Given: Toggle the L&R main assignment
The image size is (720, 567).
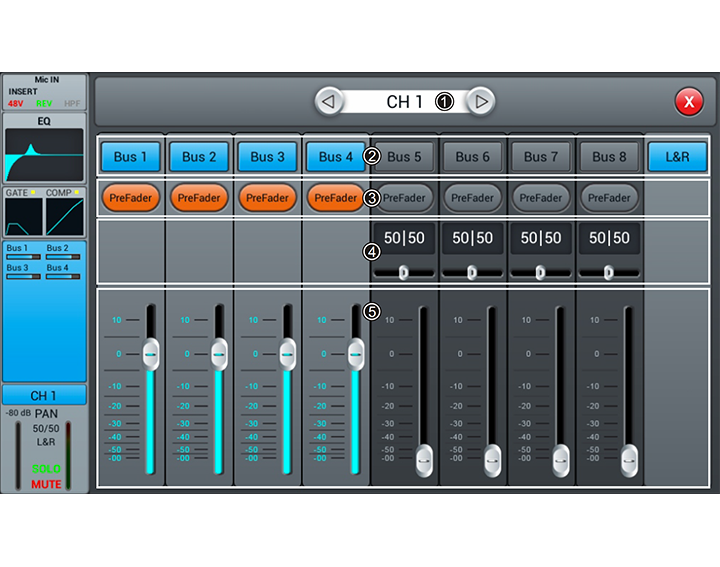Looking at the screenshot, I should 677,157.
